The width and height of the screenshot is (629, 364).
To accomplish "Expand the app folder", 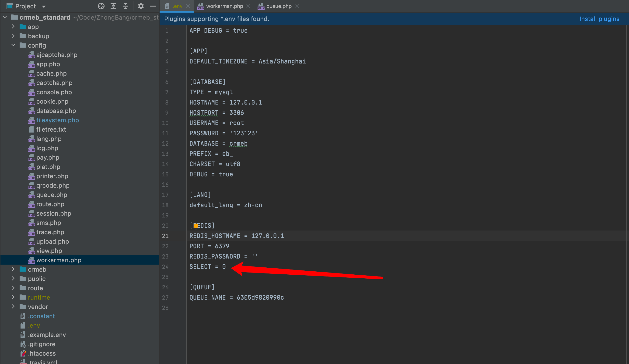I will (13, 26).
